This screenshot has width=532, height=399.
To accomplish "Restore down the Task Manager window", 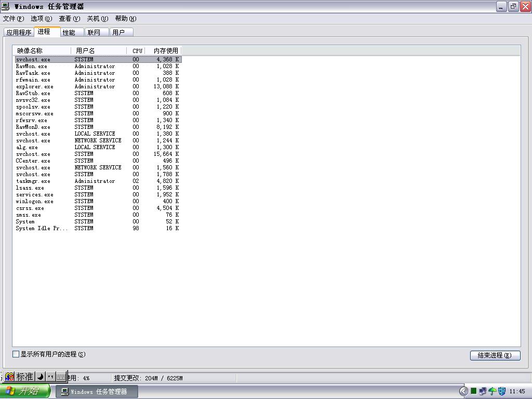I will point(513,6).
